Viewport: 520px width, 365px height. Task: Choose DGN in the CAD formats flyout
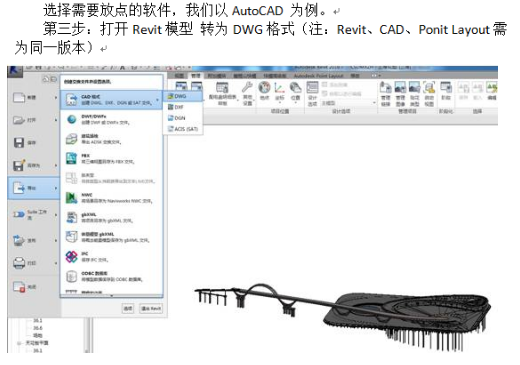(183, 118)
